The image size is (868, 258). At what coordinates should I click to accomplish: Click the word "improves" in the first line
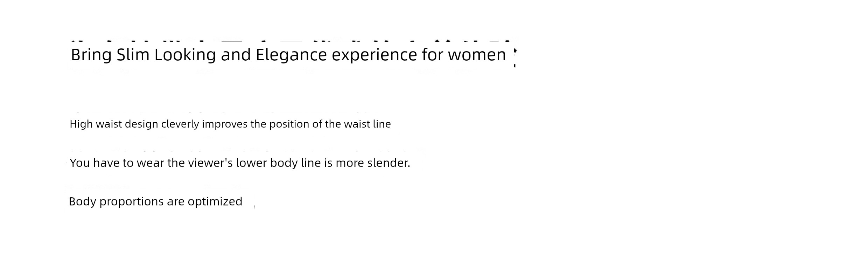click(225, 124)
